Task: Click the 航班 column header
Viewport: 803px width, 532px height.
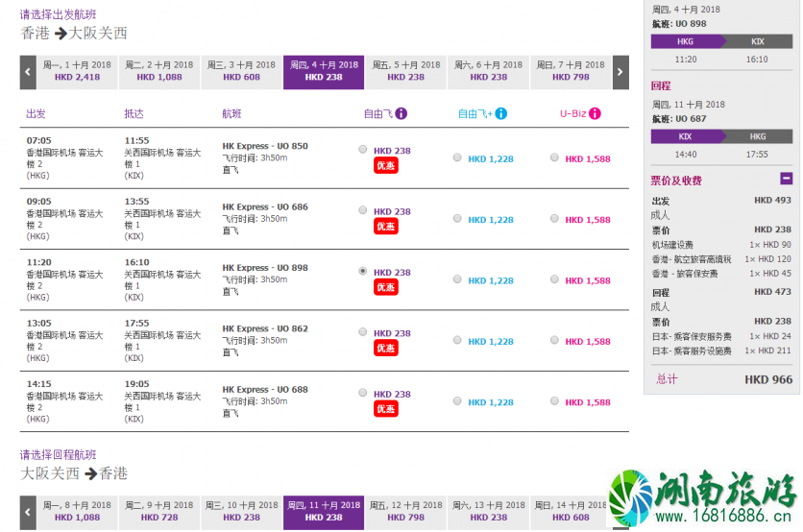Action: [x=231, y=113]
